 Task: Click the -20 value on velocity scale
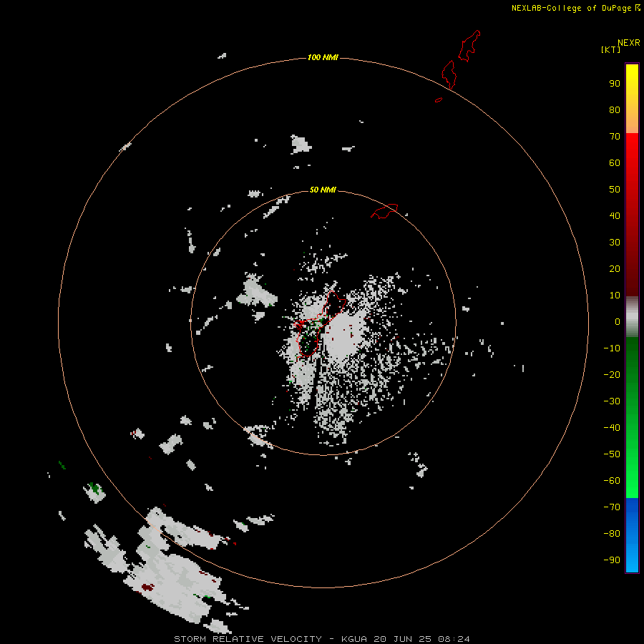[x=612, y=374]
